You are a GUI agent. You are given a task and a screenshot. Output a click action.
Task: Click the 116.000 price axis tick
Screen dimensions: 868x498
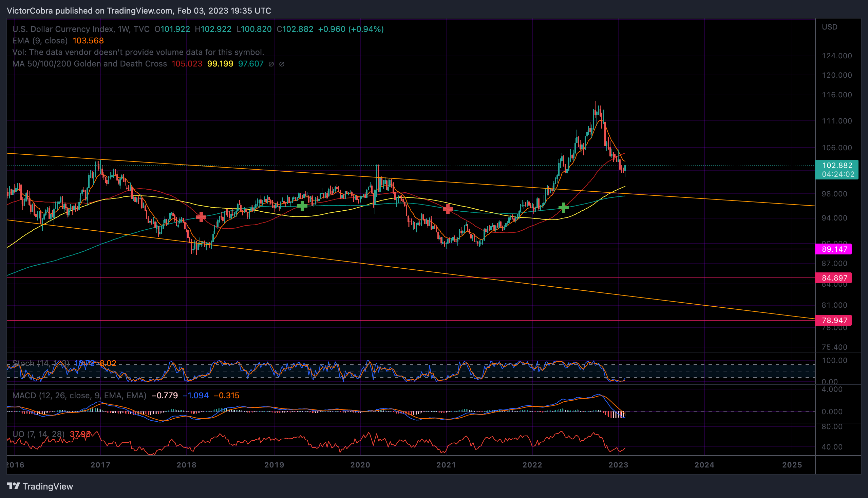(837, 95)
